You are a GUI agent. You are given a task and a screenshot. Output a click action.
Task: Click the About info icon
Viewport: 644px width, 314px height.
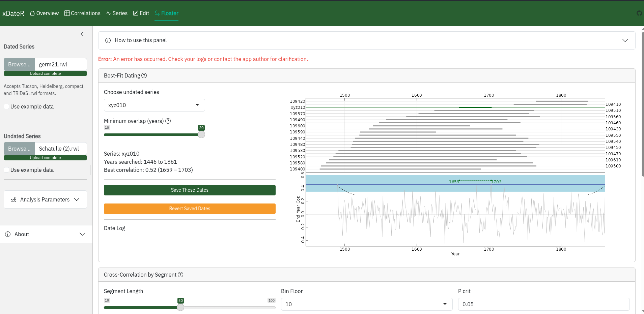click(x=8, y=234)
